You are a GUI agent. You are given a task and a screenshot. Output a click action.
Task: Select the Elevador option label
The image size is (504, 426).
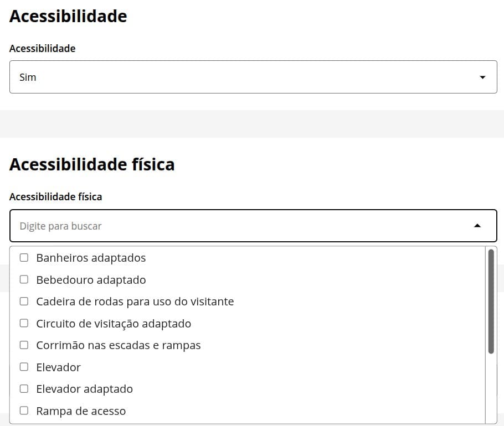click(58, 367)
